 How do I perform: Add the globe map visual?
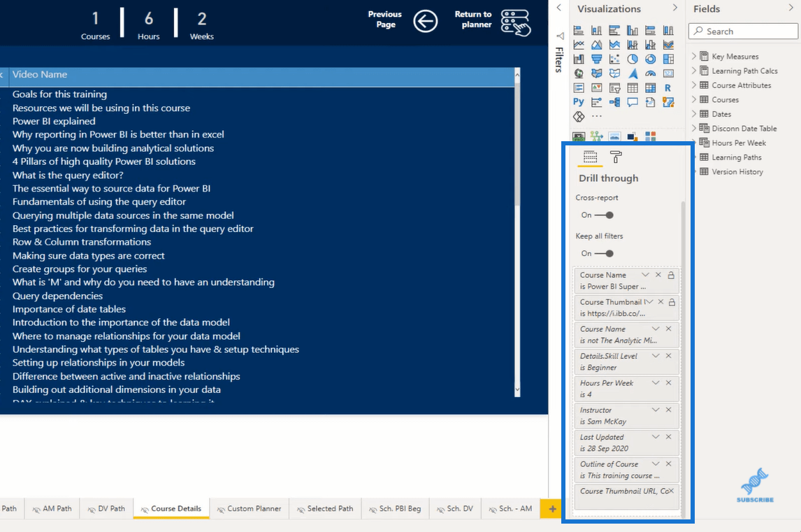(x=578, y=73)
